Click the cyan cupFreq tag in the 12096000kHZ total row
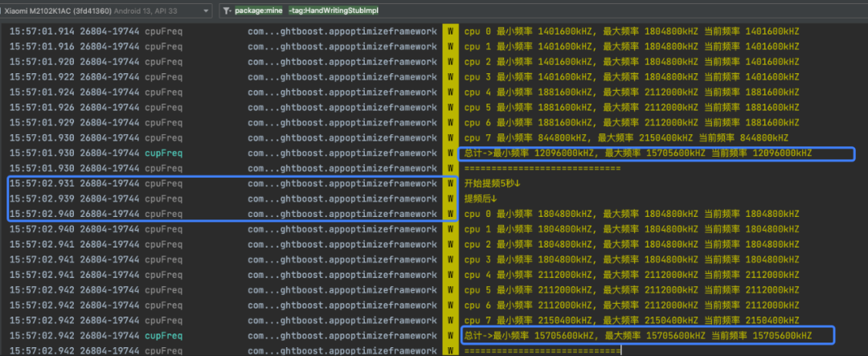The height and width of the screenshot is (356, 868). click(x=163, y=153)
